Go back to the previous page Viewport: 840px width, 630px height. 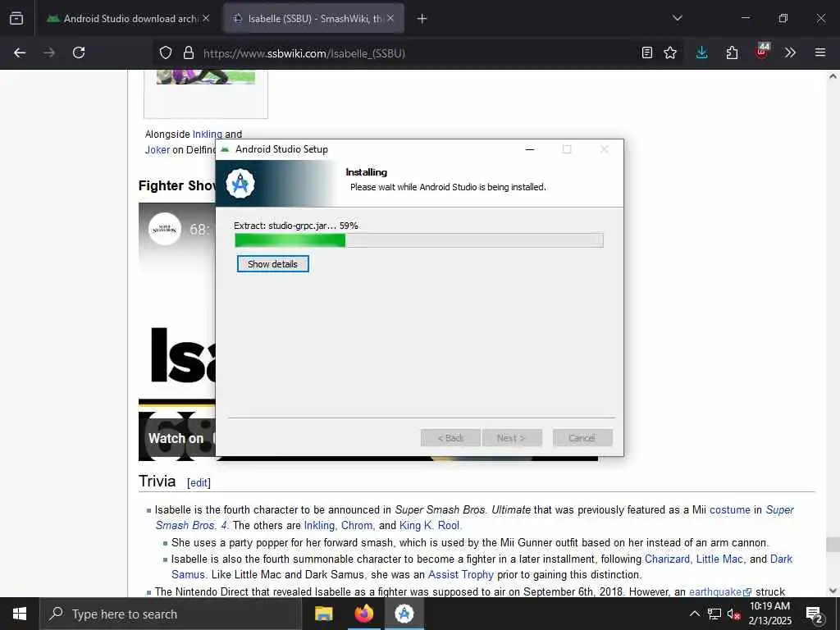[20, 52]
